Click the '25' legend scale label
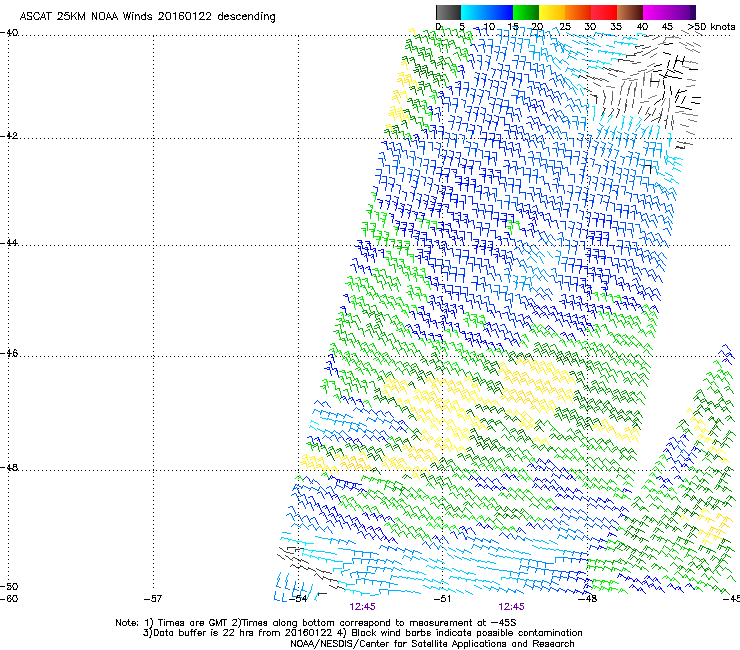Viewport: 740px width, 650px height. pos(564,27)
